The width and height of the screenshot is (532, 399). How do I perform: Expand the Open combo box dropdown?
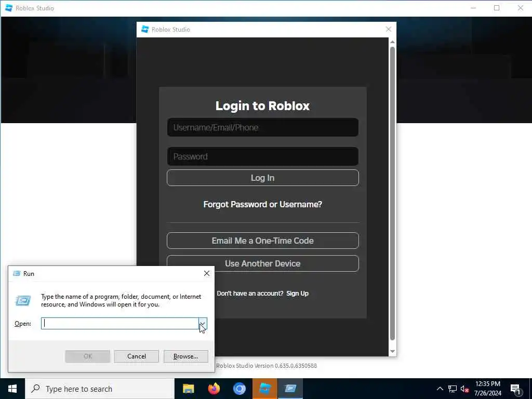(x=203, y=323)
